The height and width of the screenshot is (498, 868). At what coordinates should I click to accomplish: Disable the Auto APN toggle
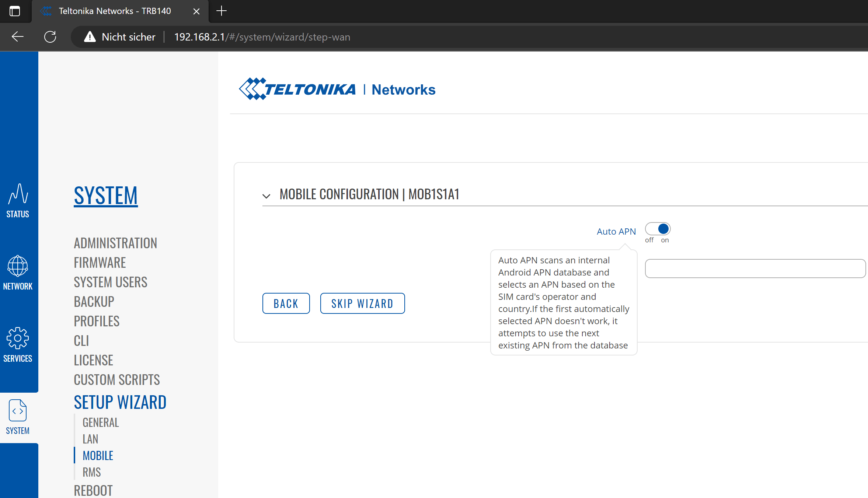(x=658, y=229)
